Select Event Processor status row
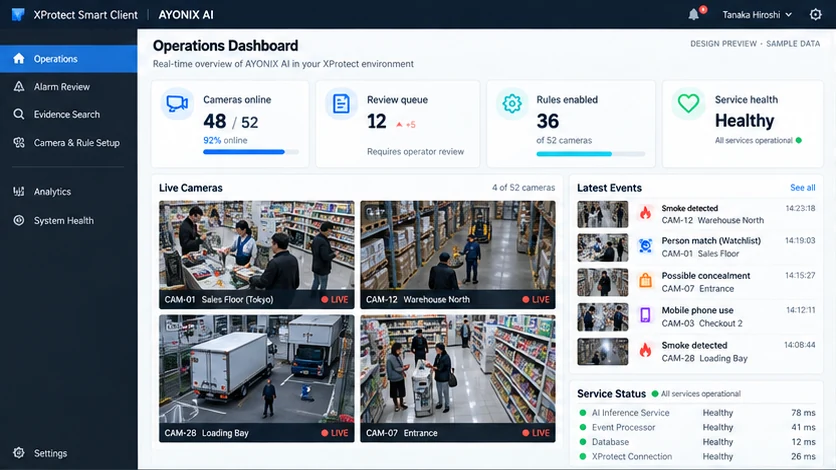This screenshot has height=470, width=836. tap(697, 427)
